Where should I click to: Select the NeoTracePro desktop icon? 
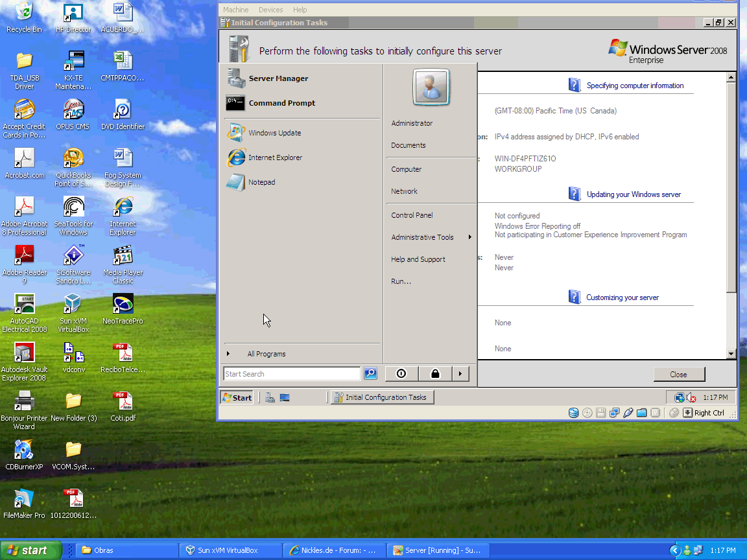point(123,310)
